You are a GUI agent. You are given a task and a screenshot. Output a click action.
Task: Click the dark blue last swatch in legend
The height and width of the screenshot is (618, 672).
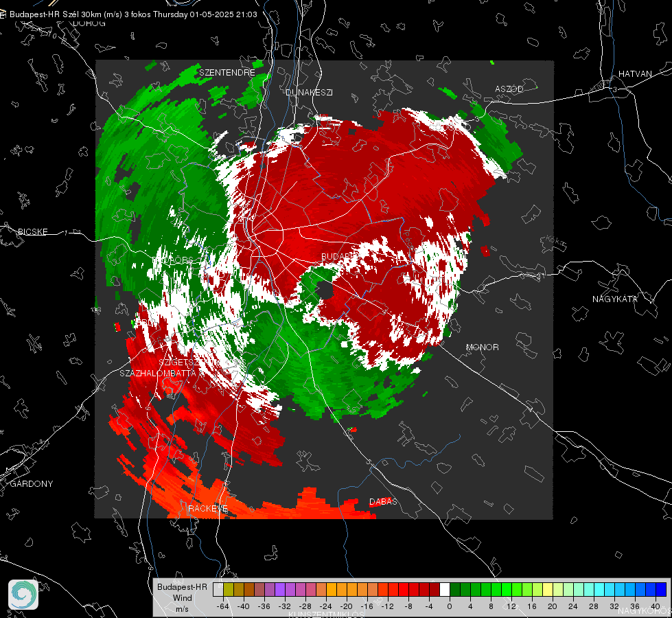[661, 589]
